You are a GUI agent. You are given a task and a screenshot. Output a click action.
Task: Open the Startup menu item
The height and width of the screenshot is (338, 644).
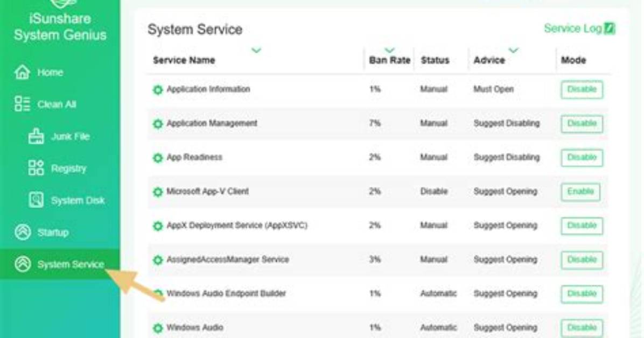(x=53, y=233)
